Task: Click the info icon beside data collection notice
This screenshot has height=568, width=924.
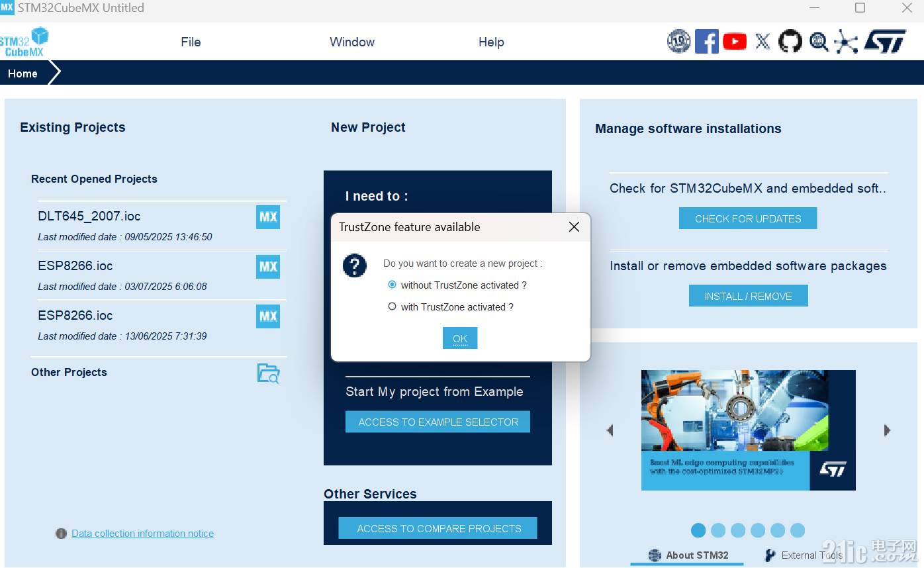Action: tap(61, 534)
